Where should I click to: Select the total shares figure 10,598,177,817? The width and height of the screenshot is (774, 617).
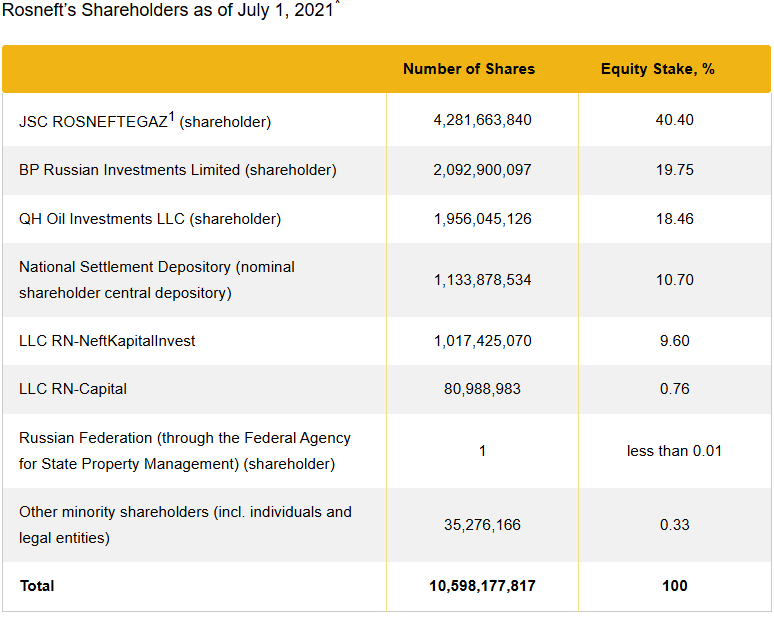pyautogui.click(x=482, y=586)
